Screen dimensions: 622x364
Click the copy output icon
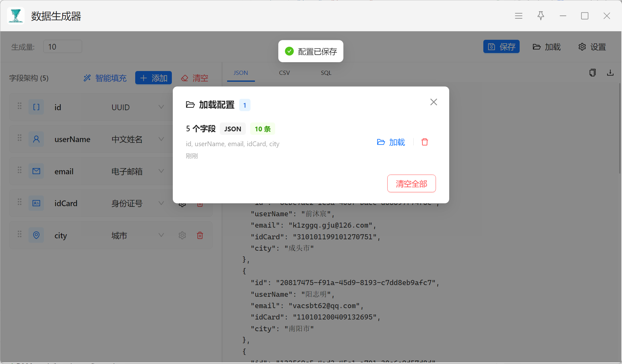[592, 73]
